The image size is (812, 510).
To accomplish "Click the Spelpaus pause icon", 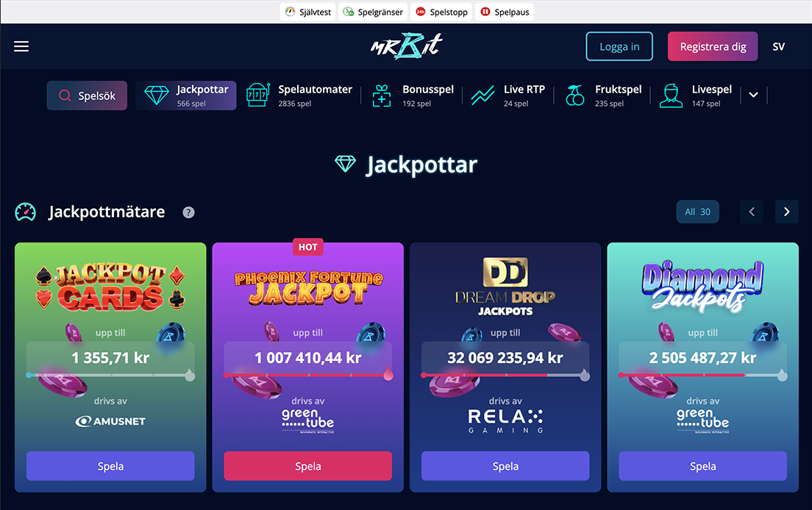I will click(x=485, y=11).
